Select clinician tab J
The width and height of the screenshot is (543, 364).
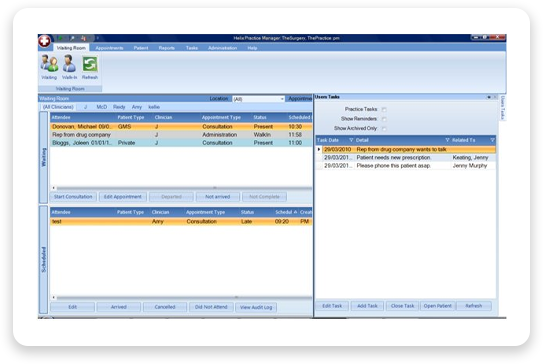coord(85,107)
